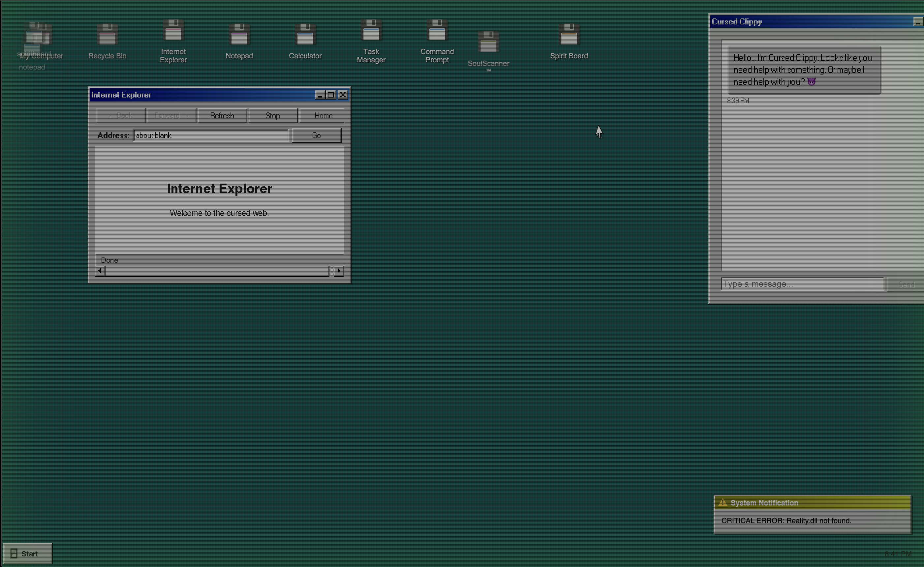
Task: Click Go next to the address bar
Action: point(316,136)
